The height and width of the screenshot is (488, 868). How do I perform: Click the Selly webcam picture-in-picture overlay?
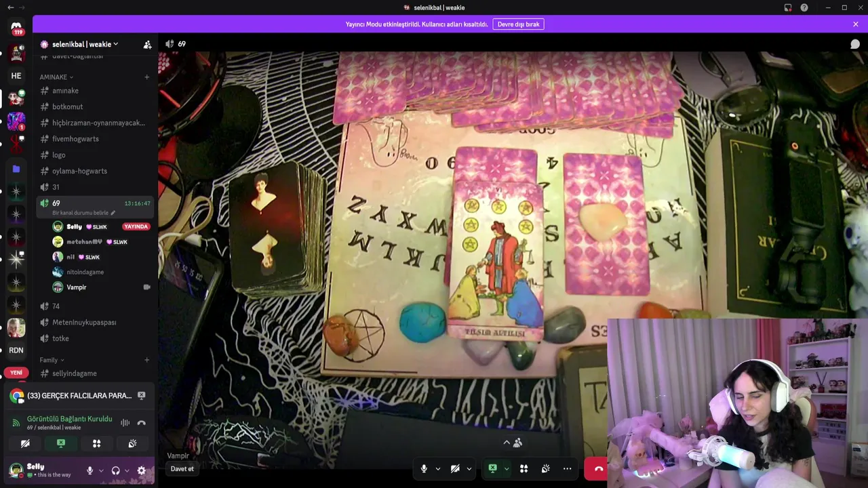pyautogui.click(x=737, y=403)
